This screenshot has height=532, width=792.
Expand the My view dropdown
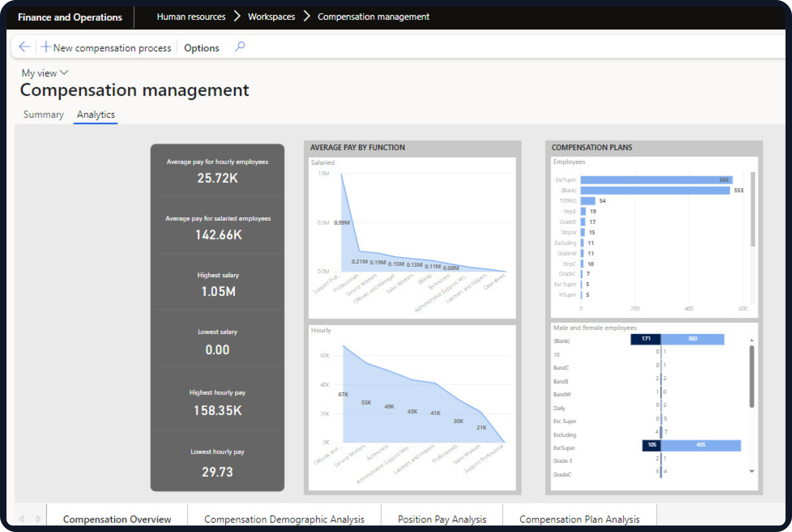click(64, 73)
